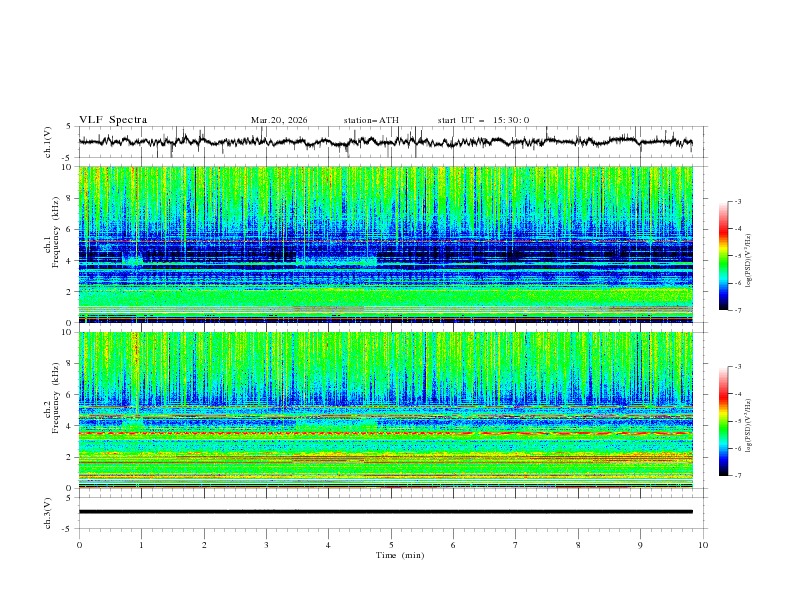
Task: Click the ch.1 spectrogram panel
Action: [x=385, y=244]
